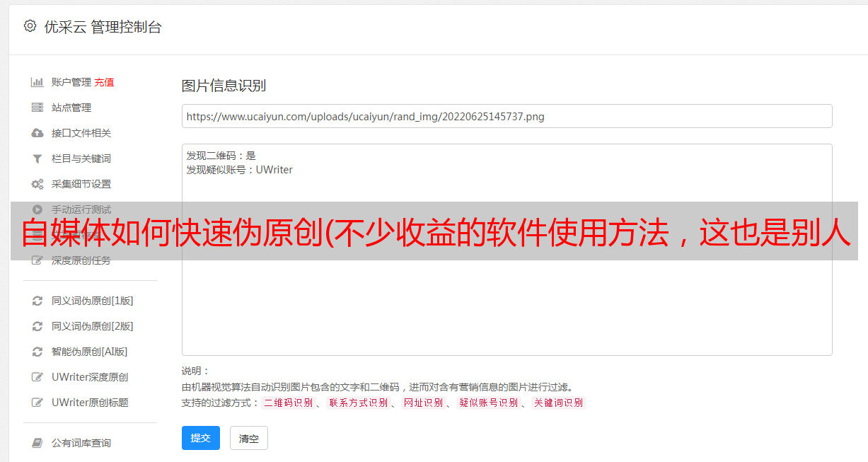Screen dimensions: 868x462
Task: Click the 优采云 管理控制台 title
Action: tap(103, 27)
